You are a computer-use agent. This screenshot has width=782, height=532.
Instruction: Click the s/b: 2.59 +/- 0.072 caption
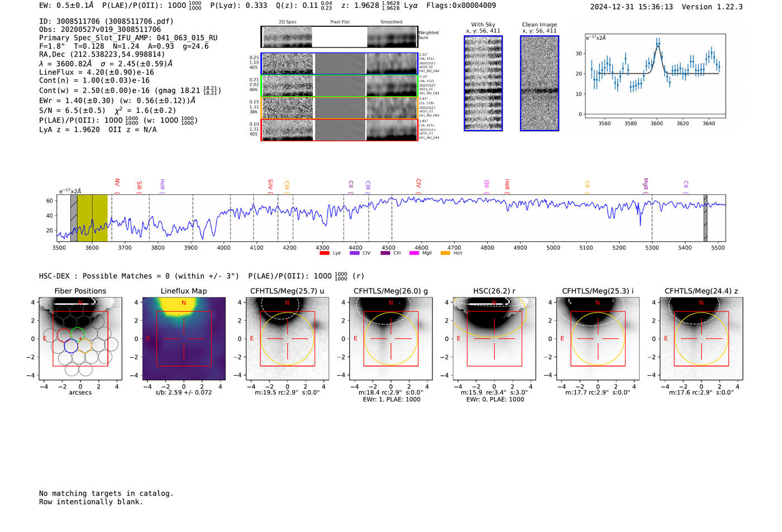[x=184, y=392]
